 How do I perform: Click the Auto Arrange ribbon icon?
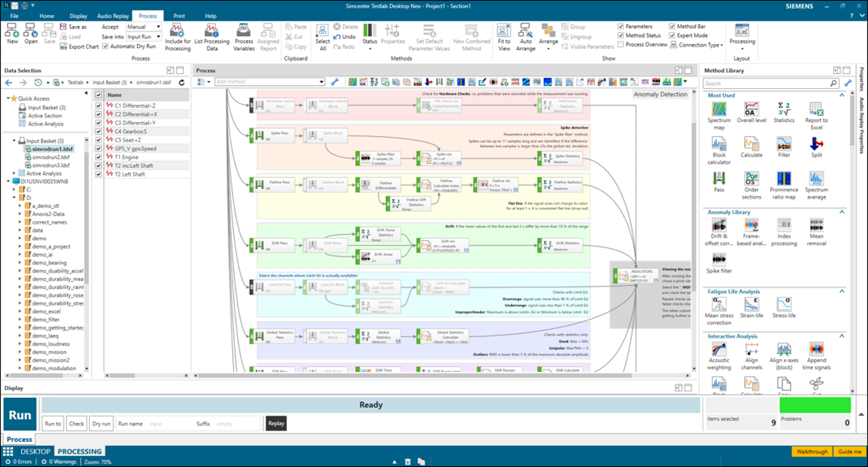tap(525, 32)
